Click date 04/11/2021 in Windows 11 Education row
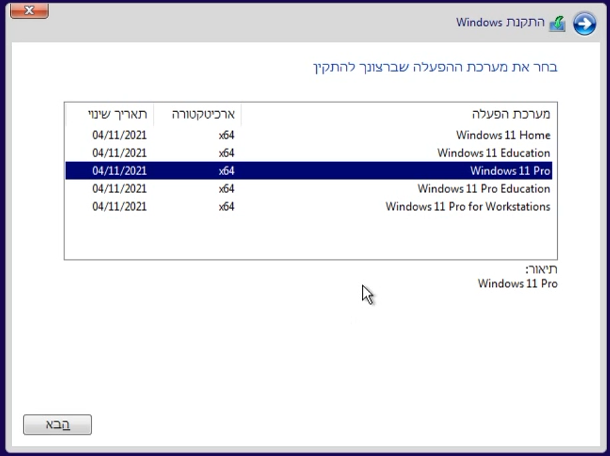The width and height of the screenshot is (610, 456). tap(119, 153)
